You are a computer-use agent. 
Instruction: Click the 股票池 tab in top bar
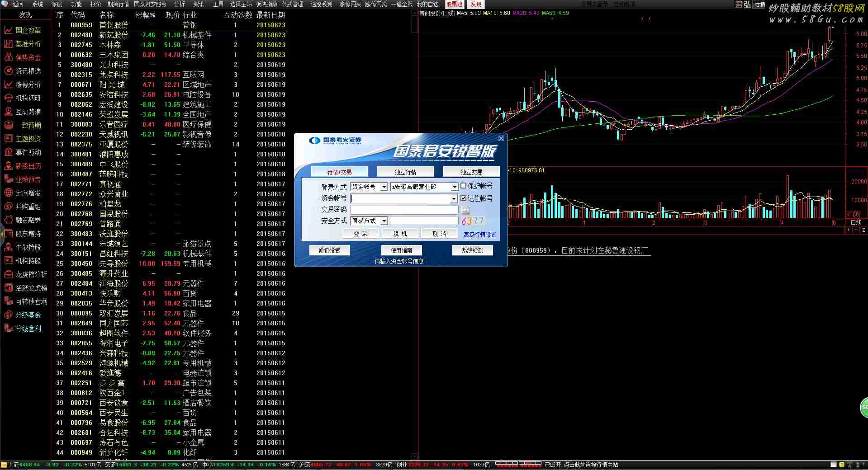coord(455,4)
